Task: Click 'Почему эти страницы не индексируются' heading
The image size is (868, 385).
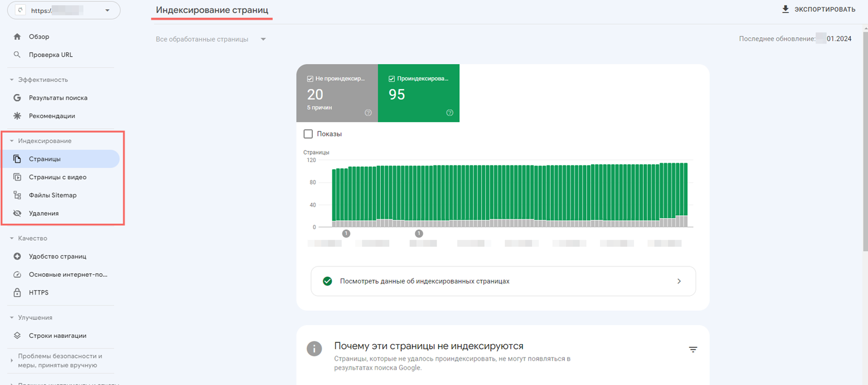Action: [428, 346]
